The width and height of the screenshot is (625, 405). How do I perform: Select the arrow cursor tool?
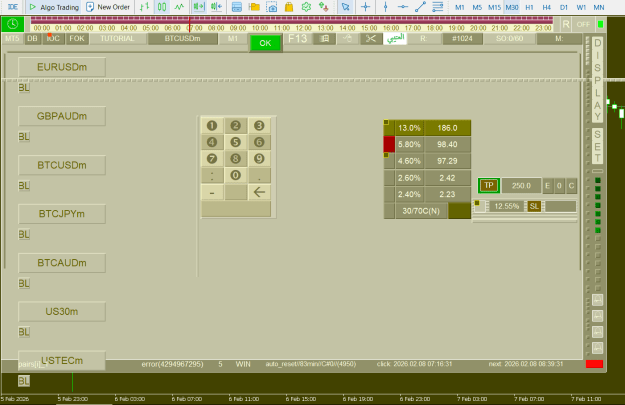pos(346,7)
